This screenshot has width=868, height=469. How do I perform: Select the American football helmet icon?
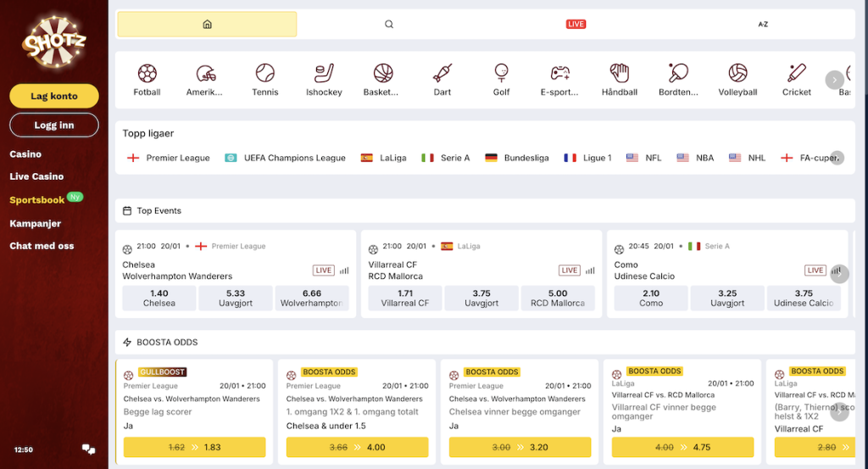pos(206,73)
